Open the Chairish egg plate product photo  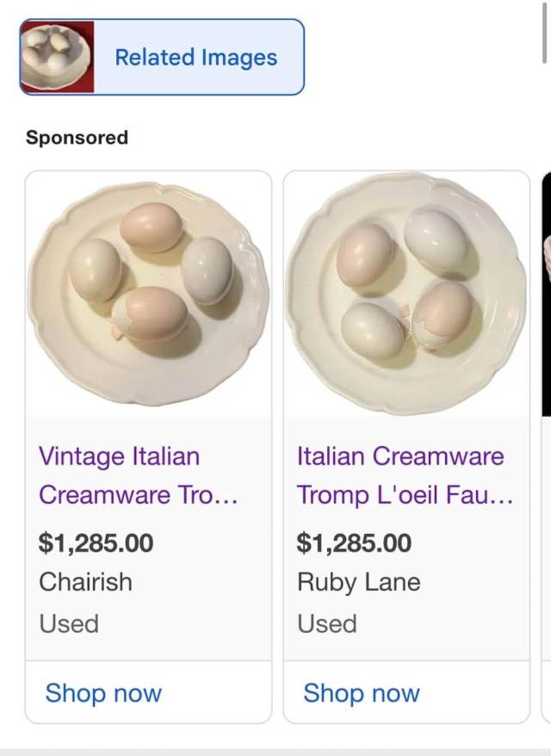[x=148, y=294]
